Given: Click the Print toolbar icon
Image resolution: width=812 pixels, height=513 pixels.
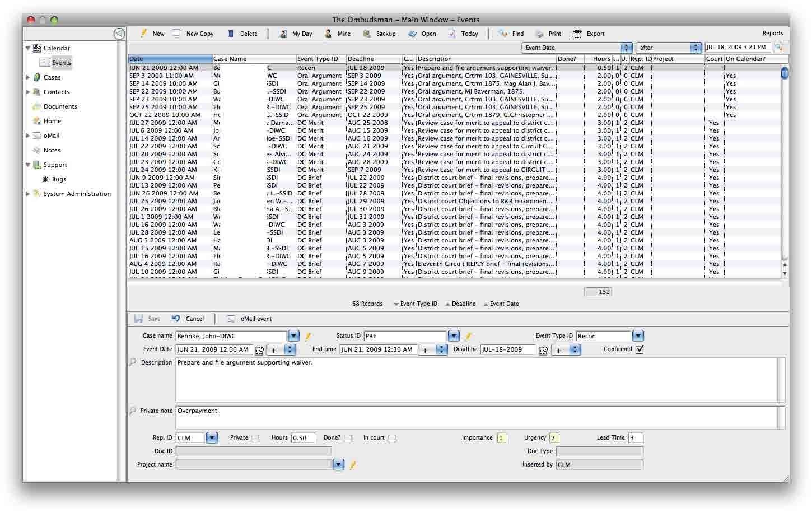Looking at the screenshot, I should tap(539, 34).
